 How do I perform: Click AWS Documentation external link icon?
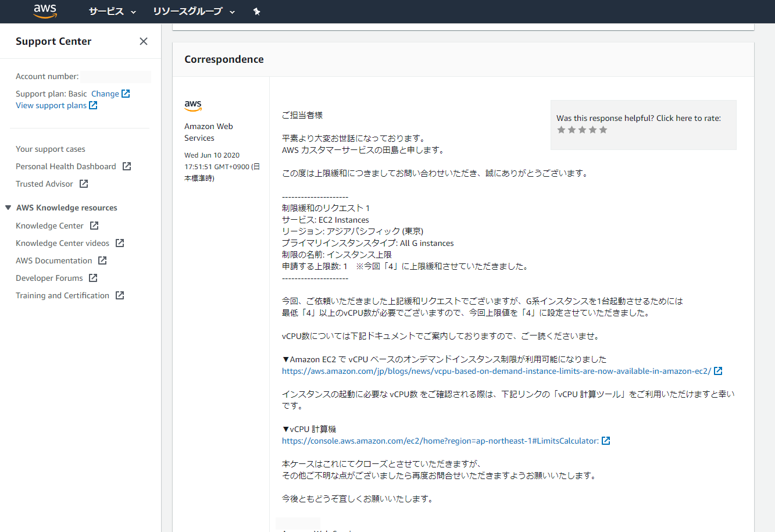102,260
